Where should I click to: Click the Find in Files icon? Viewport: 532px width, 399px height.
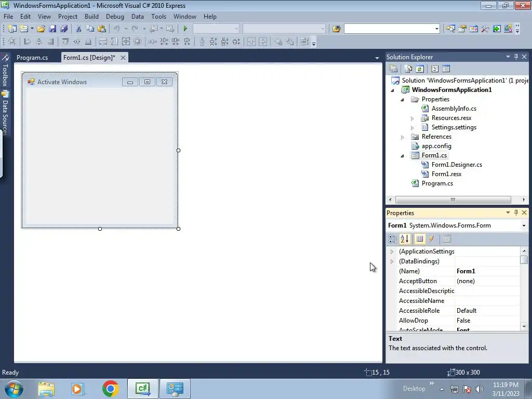point(336,29)
